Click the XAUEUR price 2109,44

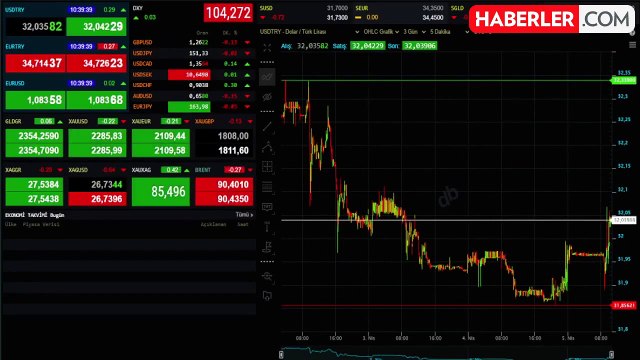click(161, 136)
